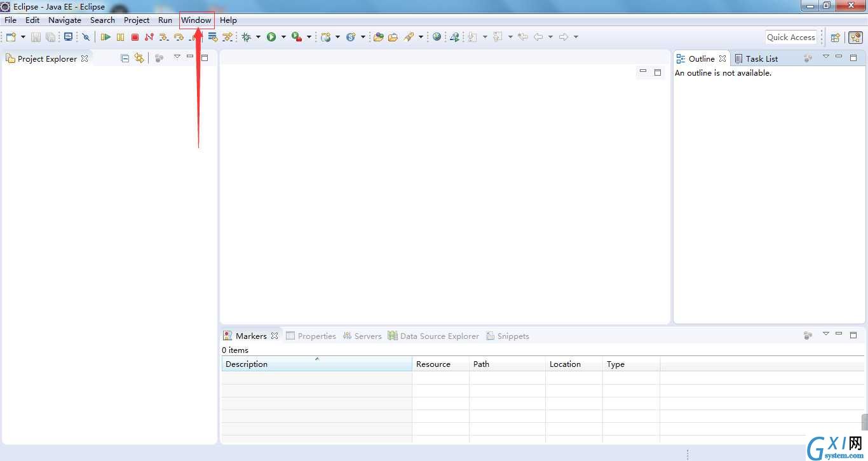Open the Help menu
Viewport: 868px width, 461px height.
(228, 20)
